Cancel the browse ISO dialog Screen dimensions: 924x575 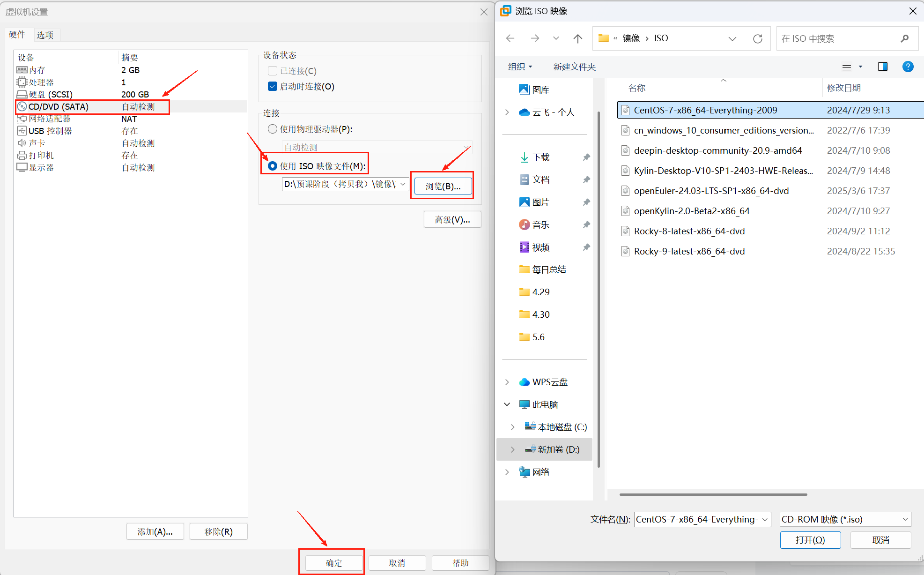(880, 540)
